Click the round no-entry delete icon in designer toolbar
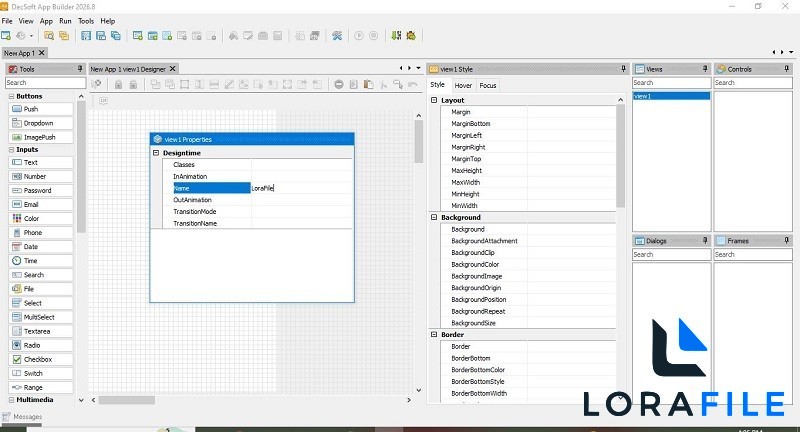The height and width of the screenshot is (432, 800). click(x=339, y=85)
